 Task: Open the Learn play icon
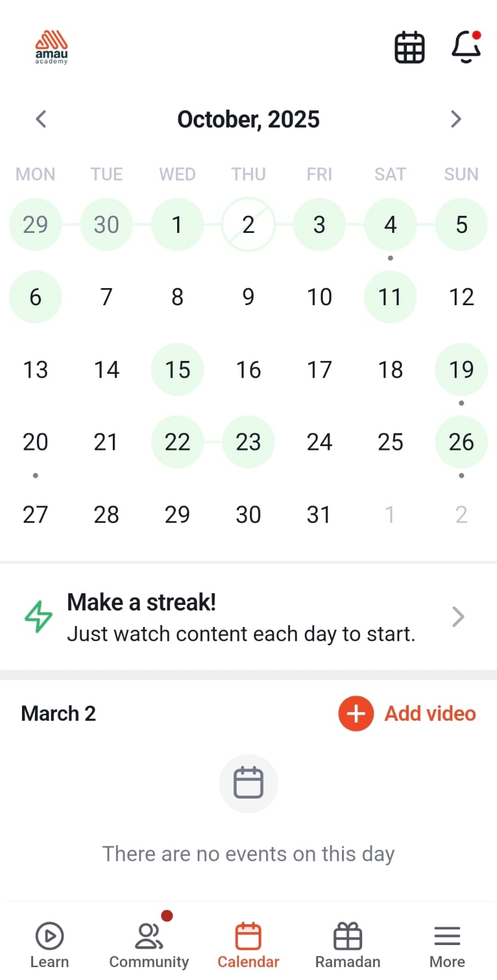(x=50, y=936)
